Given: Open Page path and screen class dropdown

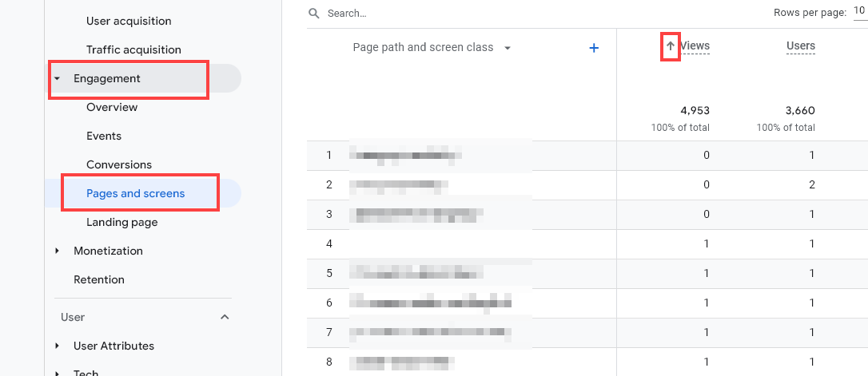Looking at the screenshot, I should point(508,48).
